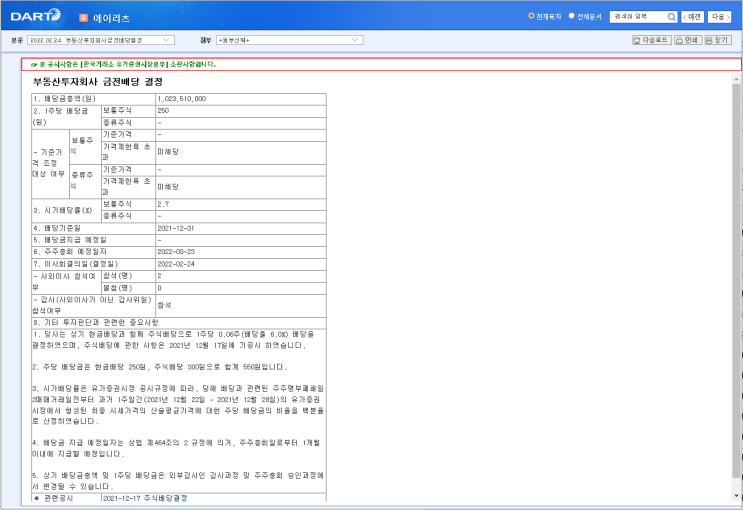743x510 pixels.
Task: Click the 관련공시 label
Action: (58, 498)
